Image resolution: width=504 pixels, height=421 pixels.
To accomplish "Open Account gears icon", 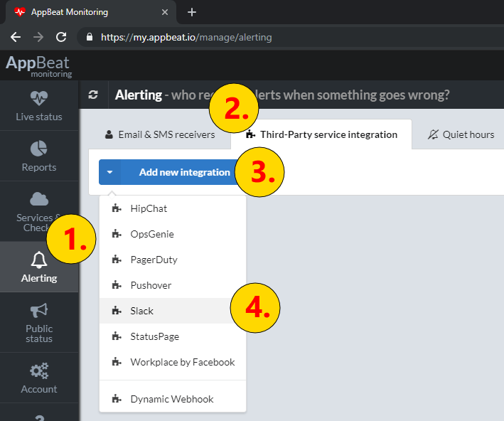I will click(39, 371).
